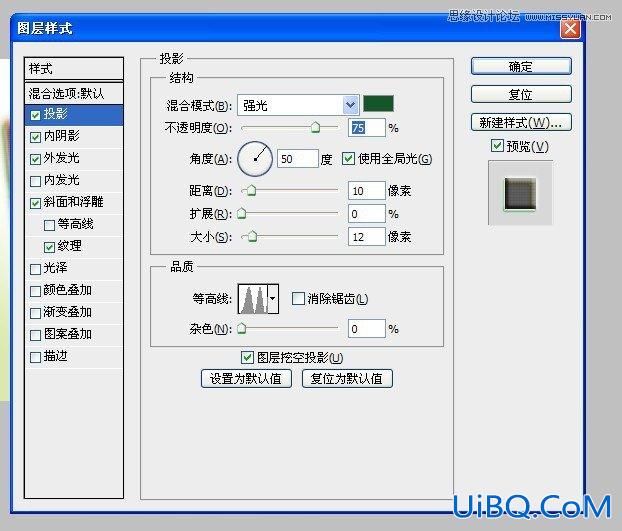
Task: Enable the 图案叠加 checkbox
Action: point(35,335)
